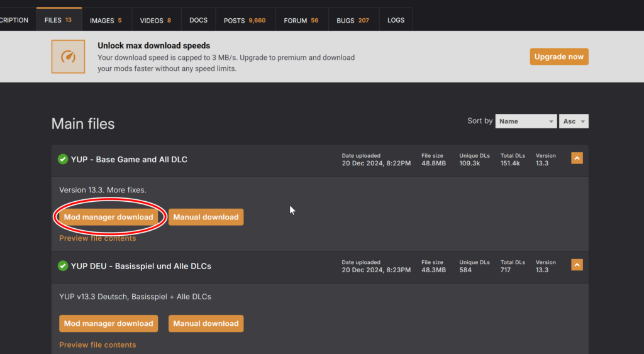Click the speedometer premium speed icon
644x354 pixels.
click(68, 57)
